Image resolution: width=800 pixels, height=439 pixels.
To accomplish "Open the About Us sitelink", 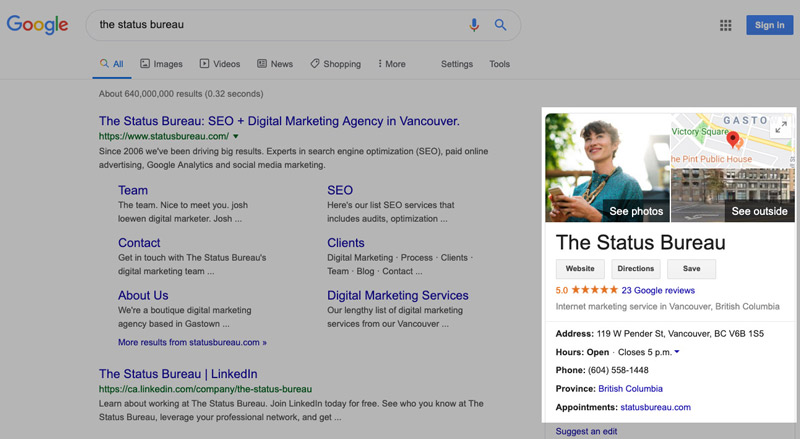I will coord(143,296).
